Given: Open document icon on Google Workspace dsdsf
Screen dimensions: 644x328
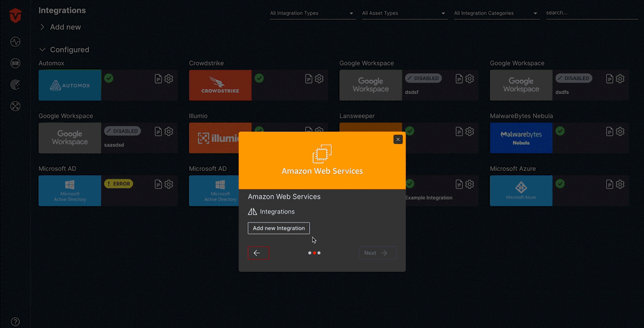Looking at the screenshot, I should point(459,78).
